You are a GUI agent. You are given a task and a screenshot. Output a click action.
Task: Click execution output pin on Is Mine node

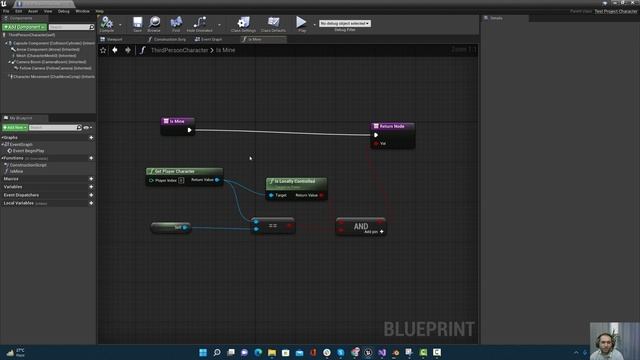click(189, 130)
